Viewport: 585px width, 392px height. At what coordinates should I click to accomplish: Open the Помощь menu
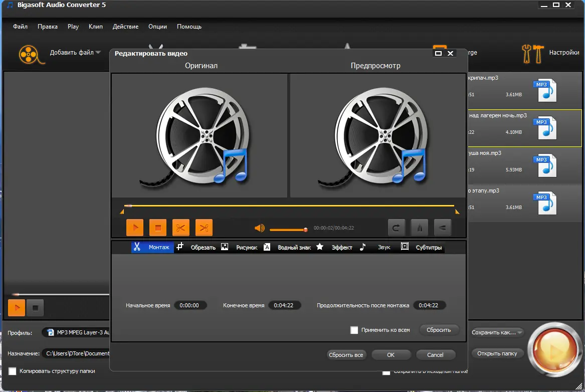(x=189, y=27)
